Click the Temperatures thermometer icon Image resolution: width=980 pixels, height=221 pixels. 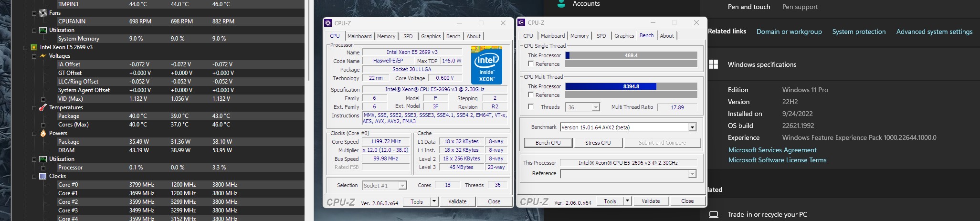(x=43, y=107)
